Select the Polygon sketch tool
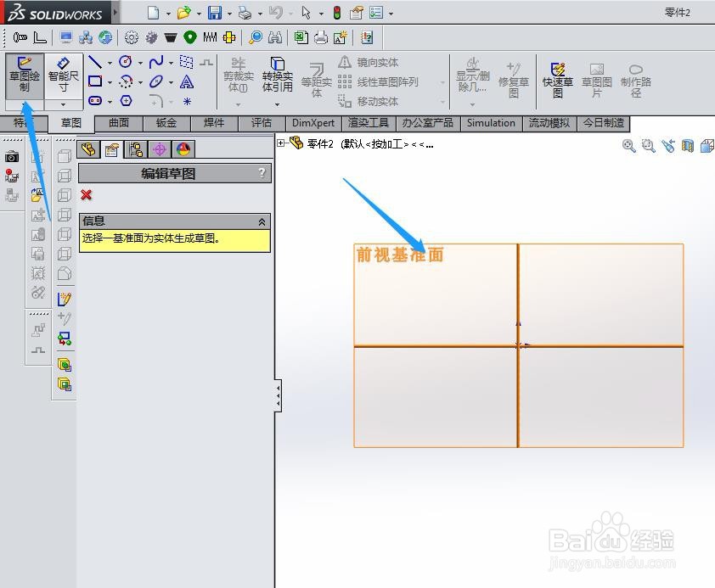This screenshot has width=715, height=588. click(x=126, y=101)
